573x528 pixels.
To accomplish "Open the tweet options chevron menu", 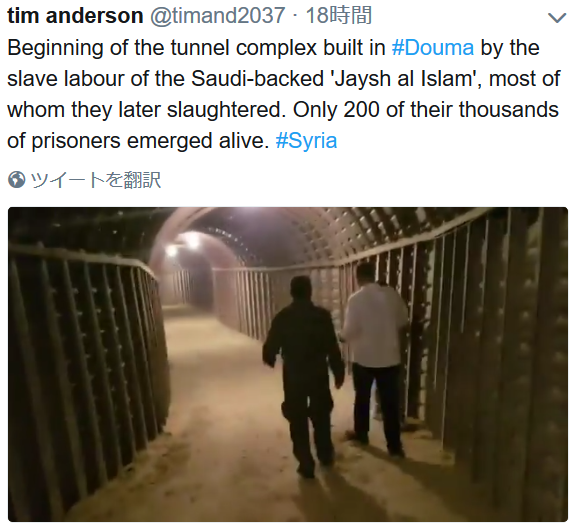I will [x=557, y=18].
